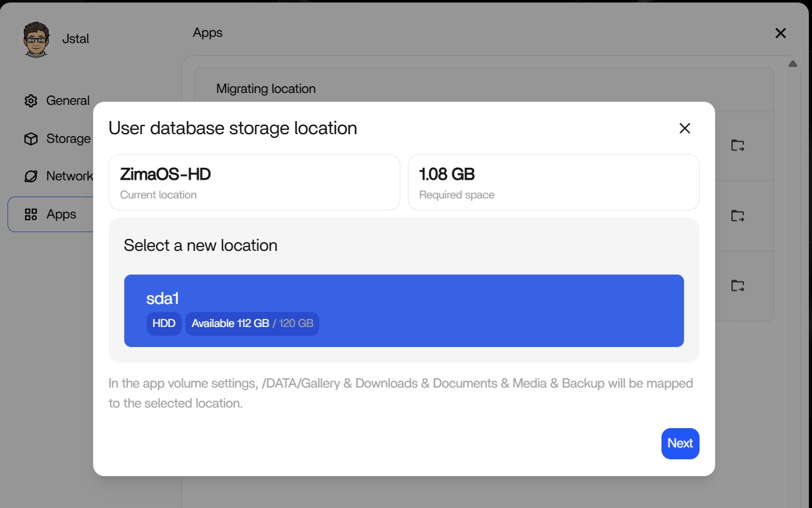Click the ZimaOS-HD current location card

click(x=254, y=182)
